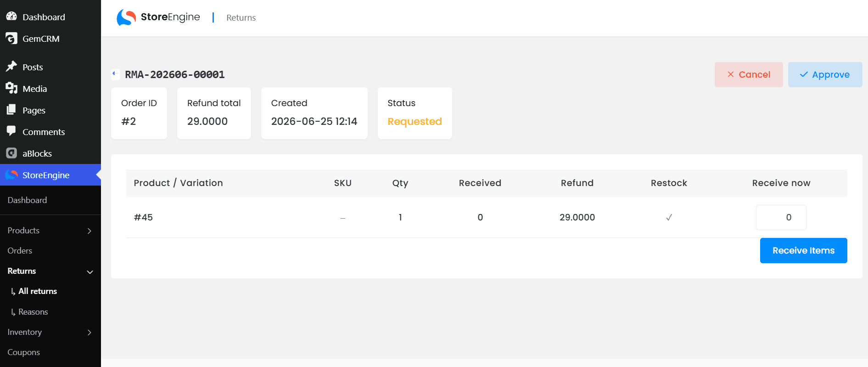Go to the Reasons submenu item

pos(33,312)
